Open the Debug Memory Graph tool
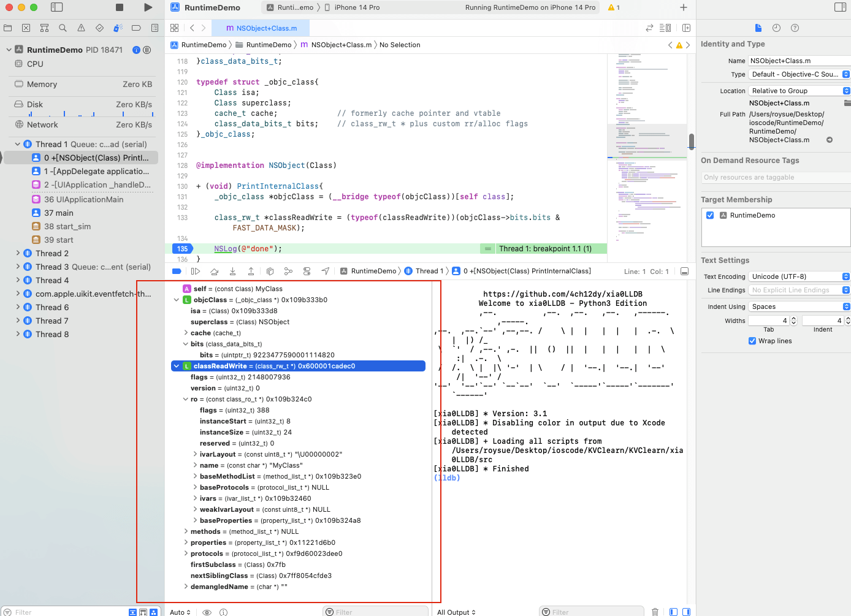Viewport: 851px width, 616px height. [x=288, y=271]
